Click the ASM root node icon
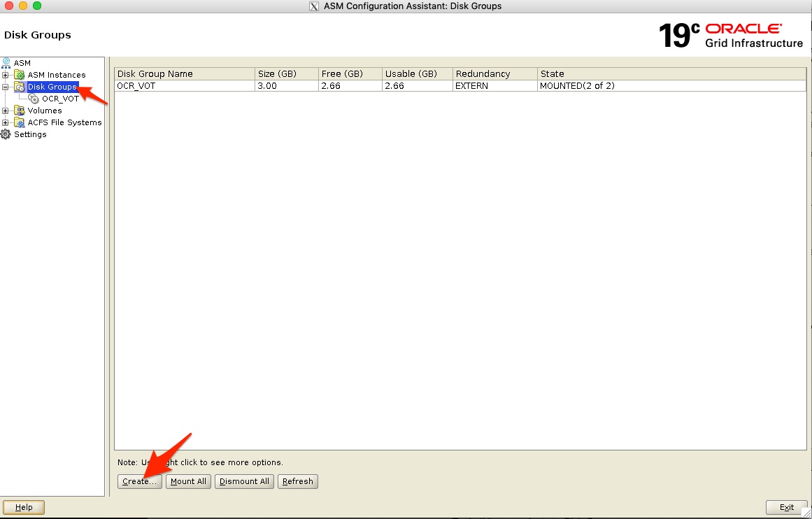Image resolution: width=812 pixels, height=519 pixels. (6, 63)
